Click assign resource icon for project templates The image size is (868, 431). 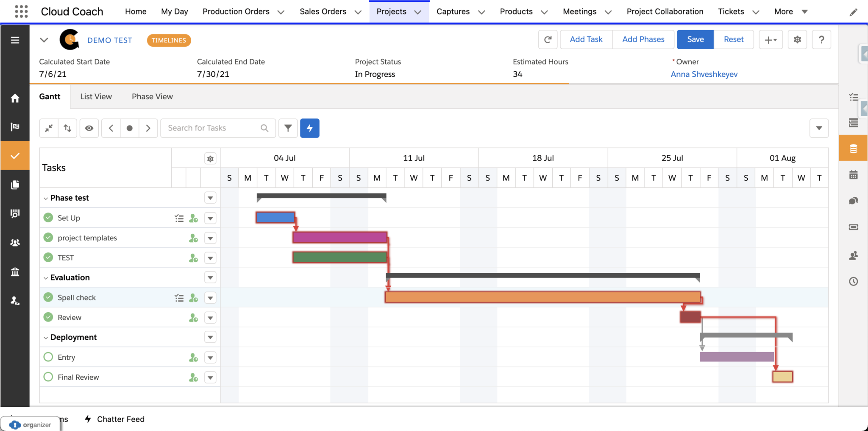193,238
